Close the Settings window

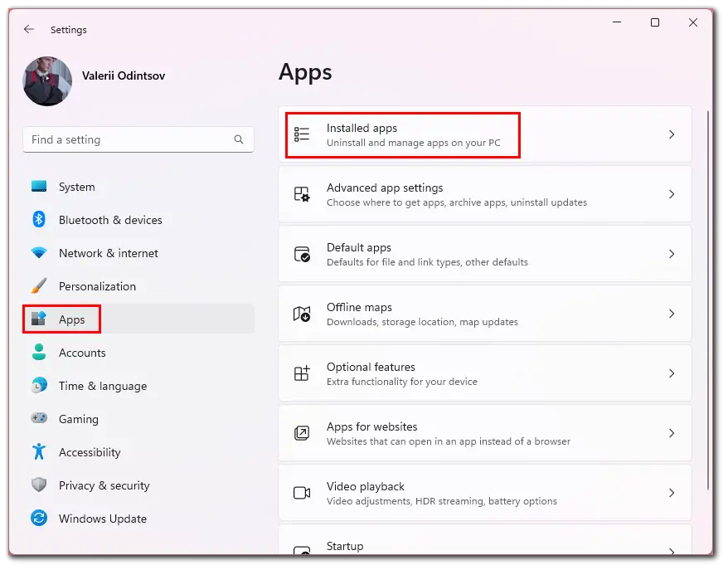pos(692,22)
